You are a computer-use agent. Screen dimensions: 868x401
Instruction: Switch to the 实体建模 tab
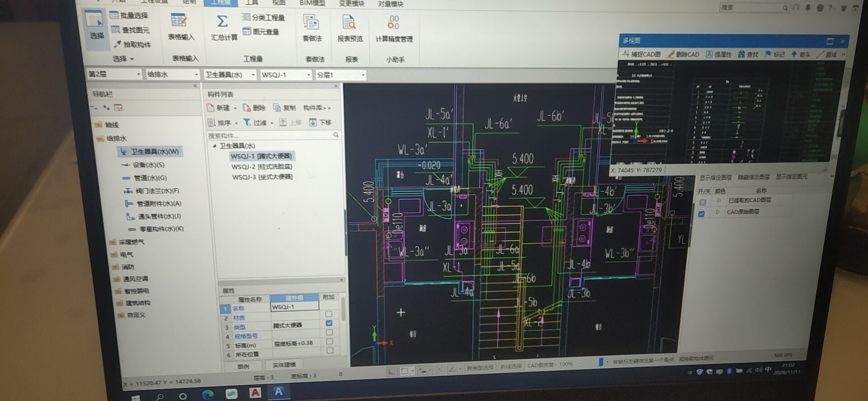point(284,364)
